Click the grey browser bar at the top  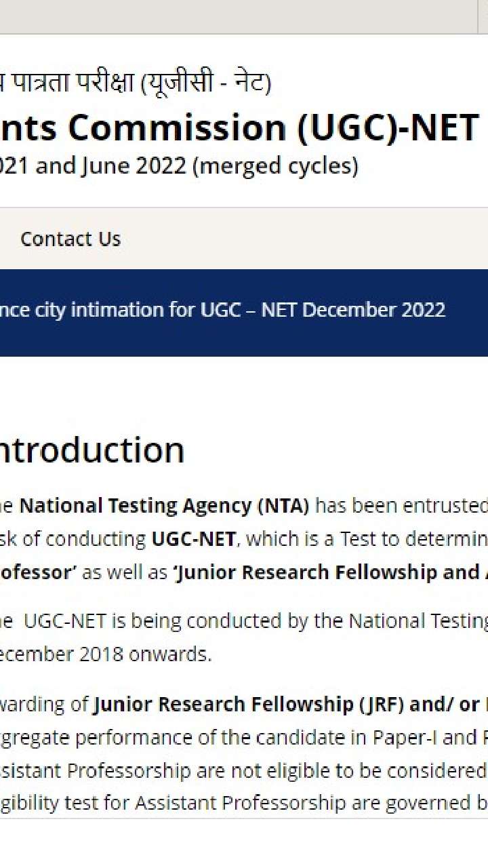click(244, 16)
